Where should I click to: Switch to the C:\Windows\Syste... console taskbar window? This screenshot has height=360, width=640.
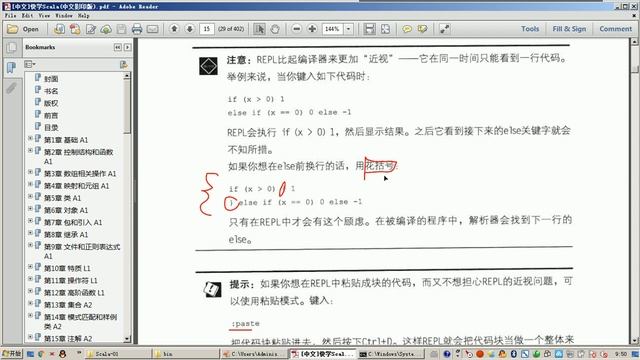(x=391, y=354)
